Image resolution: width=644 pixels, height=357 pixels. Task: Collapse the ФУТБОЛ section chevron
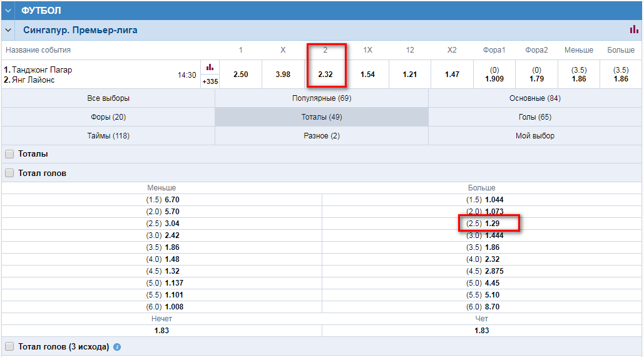[x=8, y=11]
